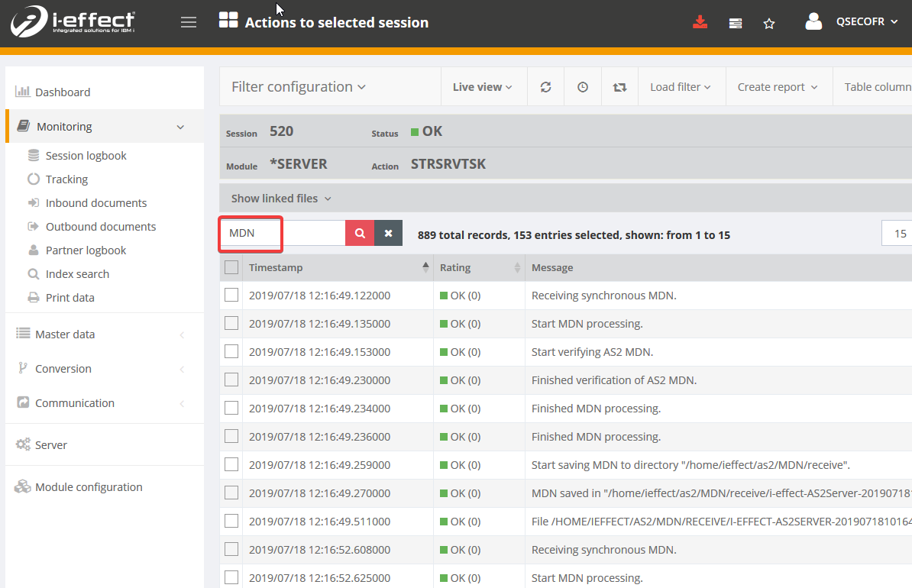Image resolution: width=912 pixels, height=588 pixels.
Task: Check the row 'Receiving synchronous MDN.' at 12:16:49.122000
Action: tap(231, 296)
